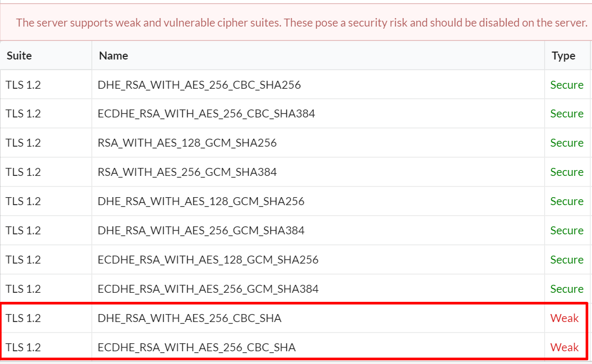Click the Type column header

pos(563,56)
